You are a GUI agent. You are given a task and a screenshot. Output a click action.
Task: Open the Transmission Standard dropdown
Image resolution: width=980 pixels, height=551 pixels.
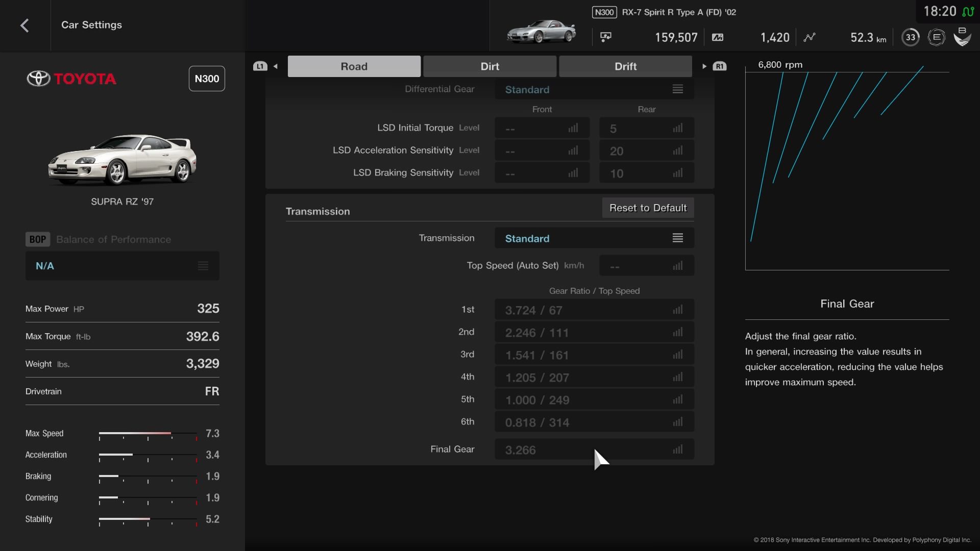(594, 238)
